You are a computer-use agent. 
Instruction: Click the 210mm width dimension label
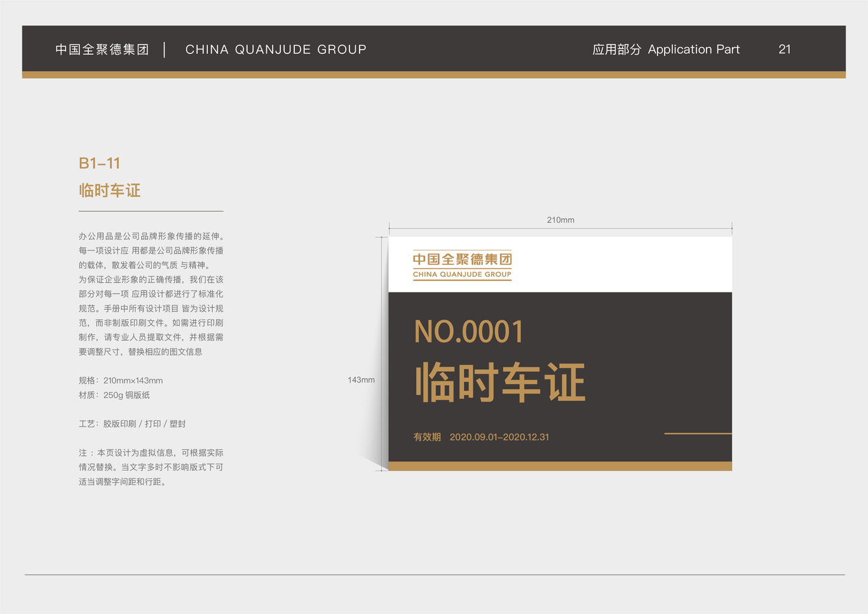click(560, 220)
